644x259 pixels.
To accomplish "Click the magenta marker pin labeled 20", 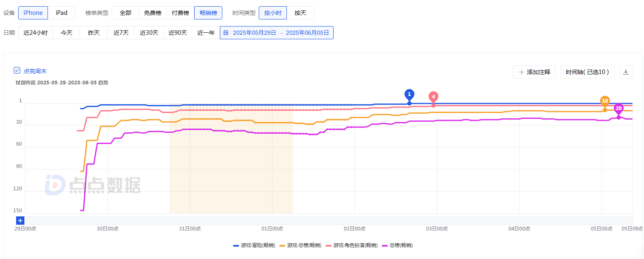I will (x=618, y=109).
